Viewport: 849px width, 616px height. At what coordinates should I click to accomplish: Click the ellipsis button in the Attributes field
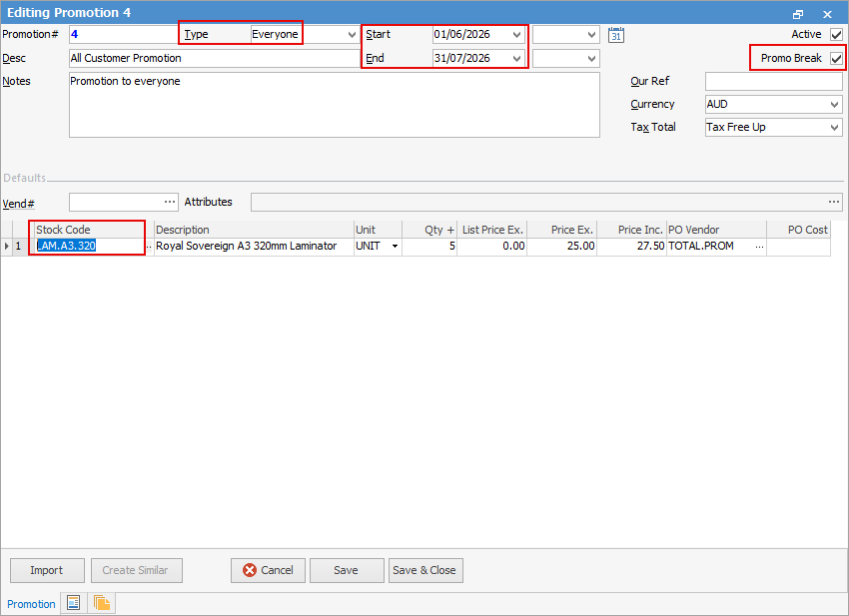(x=834, y=202)
